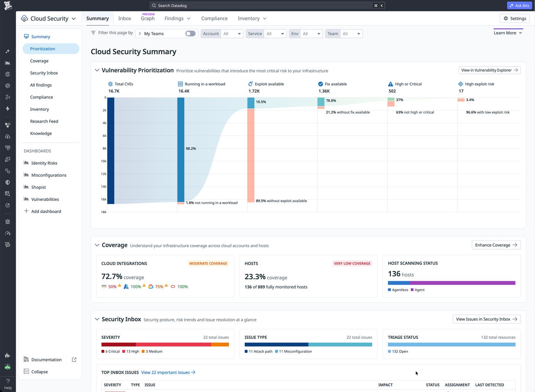Collapse the Coverage section

click(x=97, y=245)
